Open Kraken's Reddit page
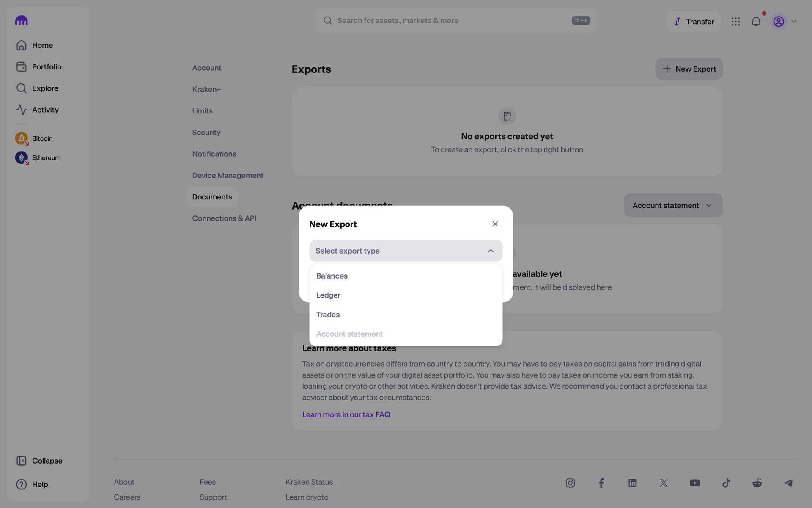The image size is (812, 508). (x=757, y=483)
